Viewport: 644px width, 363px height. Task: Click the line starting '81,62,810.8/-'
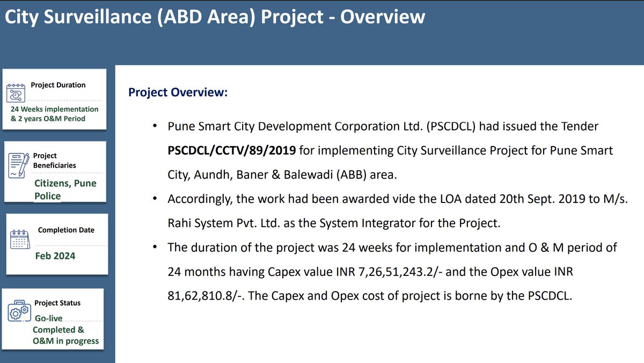tap(370, 296)
